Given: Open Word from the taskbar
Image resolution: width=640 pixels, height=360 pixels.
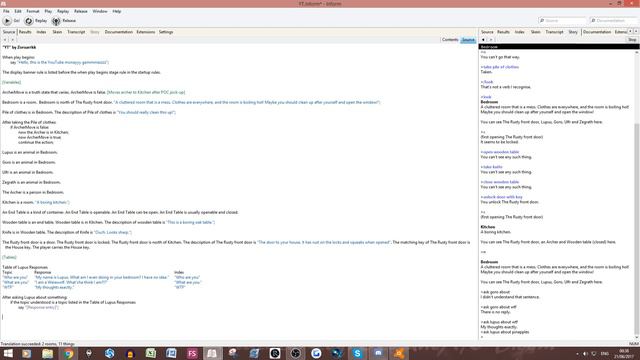Looking at the screenshot, I should [171, 353].
